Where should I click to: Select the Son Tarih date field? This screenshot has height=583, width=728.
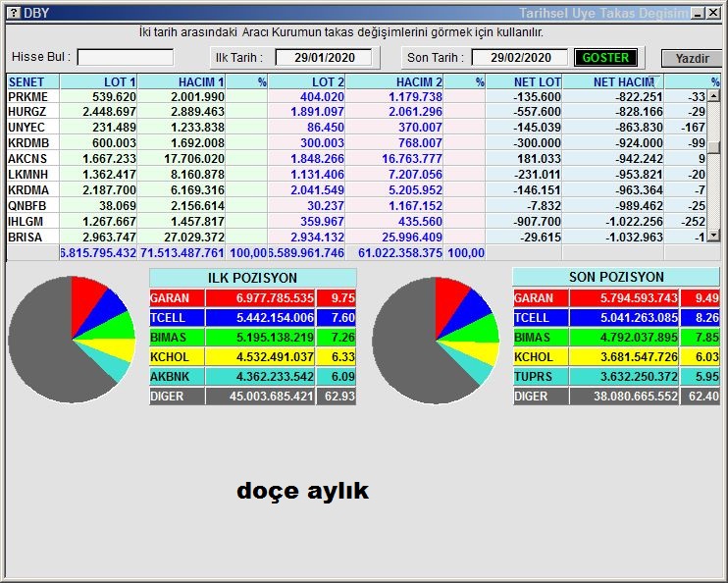click(519, 58)
